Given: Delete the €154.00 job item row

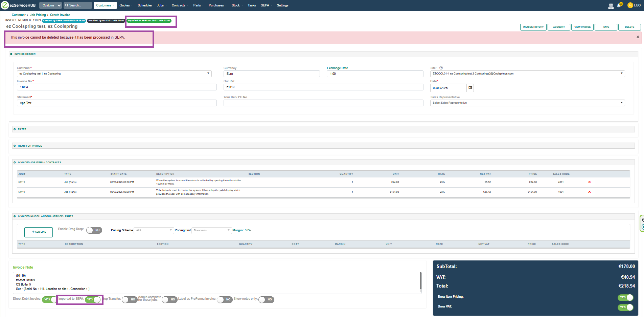Looking at the screenshot, I should tap(589, 192).
